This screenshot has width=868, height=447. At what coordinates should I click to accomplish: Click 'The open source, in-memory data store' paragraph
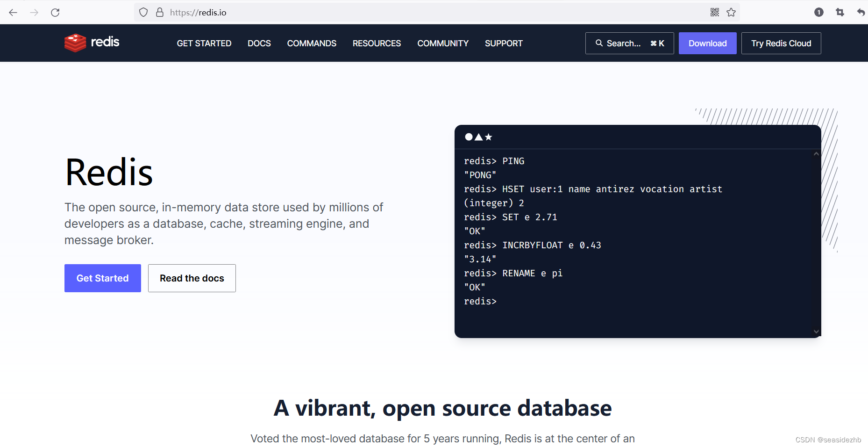click(224, 223)
